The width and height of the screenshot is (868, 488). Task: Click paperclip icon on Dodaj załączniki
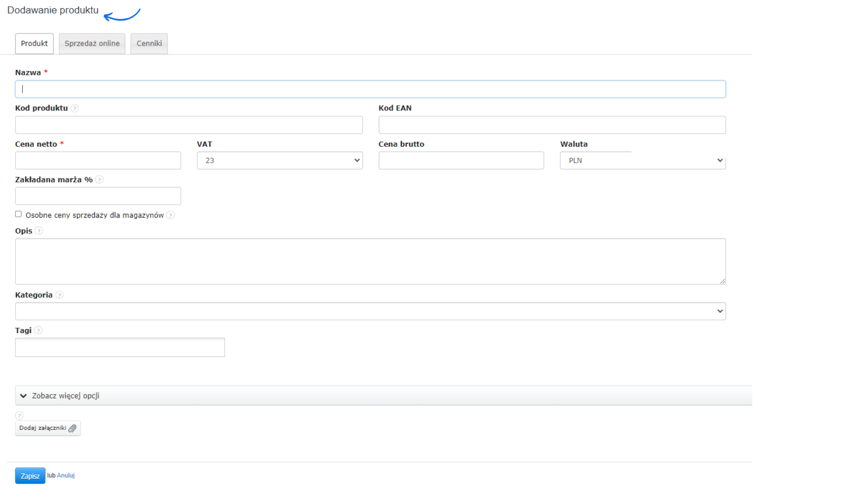[72, 428]
